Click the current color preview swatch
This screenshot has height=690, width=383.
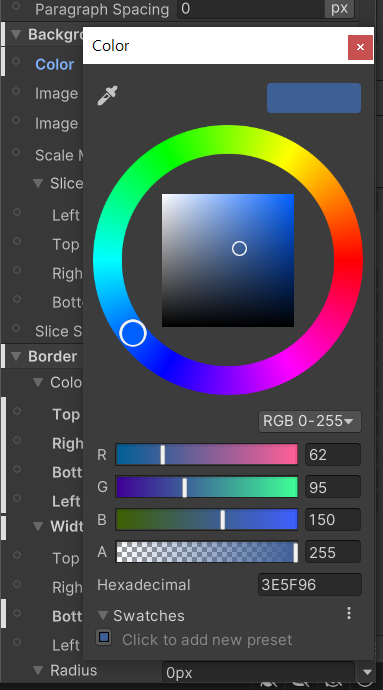314,98
